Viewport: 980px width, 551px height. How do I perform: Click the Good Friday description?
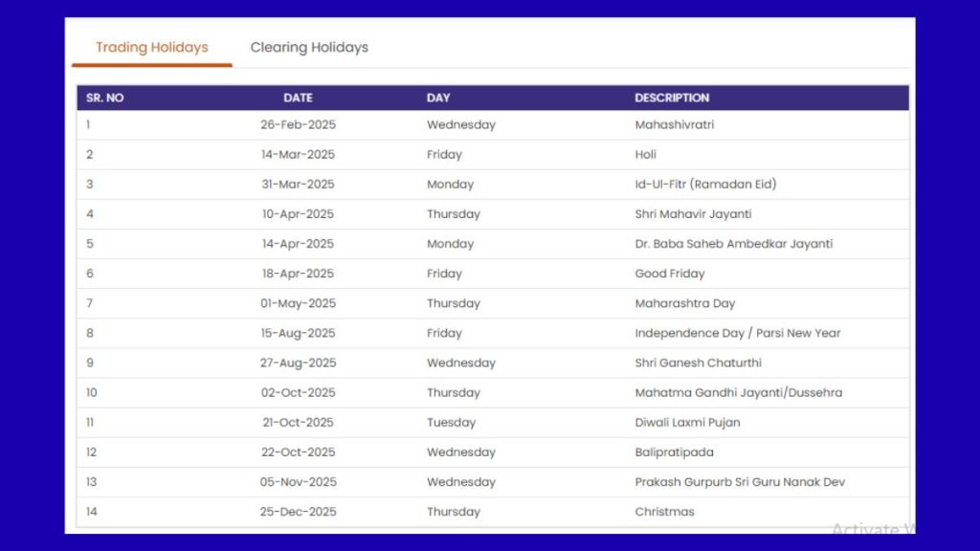click(669, 273)
